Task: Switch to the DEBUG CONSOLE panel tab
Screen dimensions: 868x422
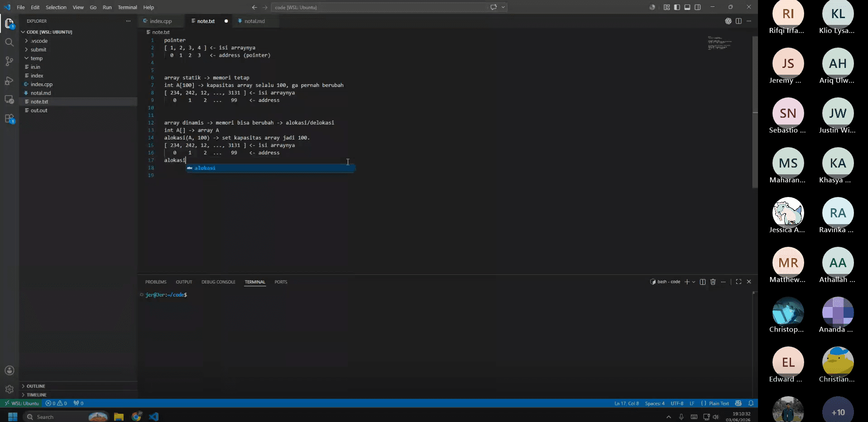Action: (218, 282)
